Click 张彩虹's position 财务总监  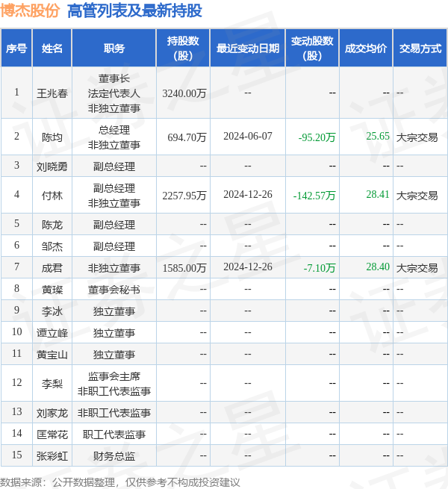click(114, 456)
